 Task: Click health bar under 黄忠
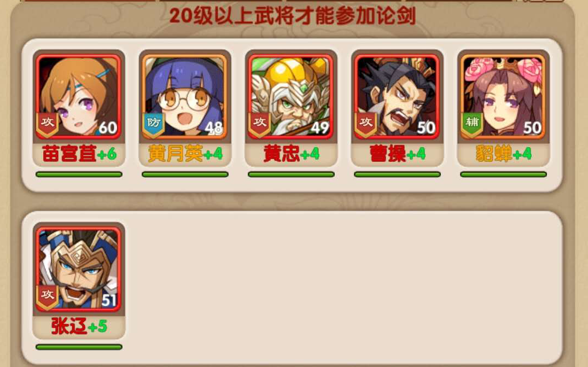pos(291,174)
